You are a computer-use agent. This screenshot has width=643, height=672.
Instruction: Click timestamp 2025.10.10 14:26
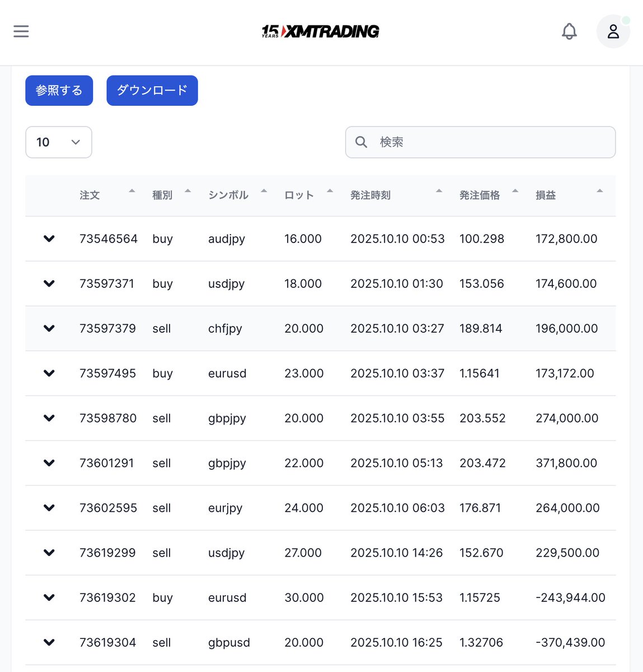396,552
